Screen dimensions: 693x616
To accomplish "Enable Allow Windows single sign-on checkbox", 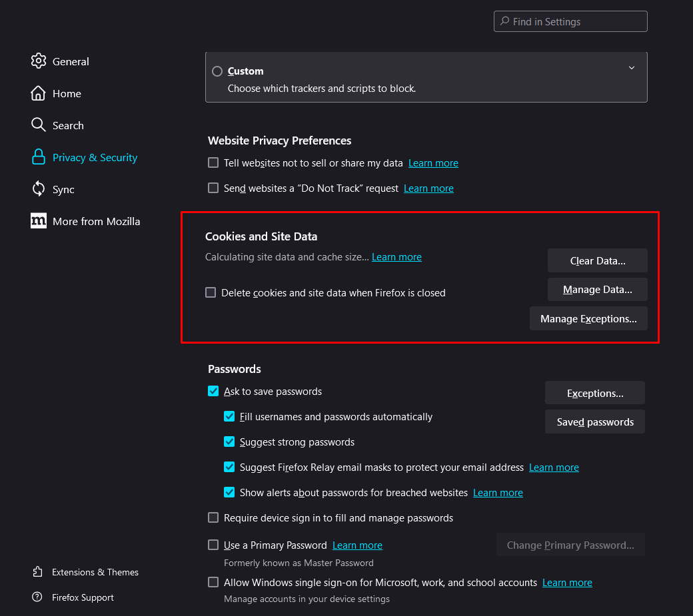I will [213, 582].
